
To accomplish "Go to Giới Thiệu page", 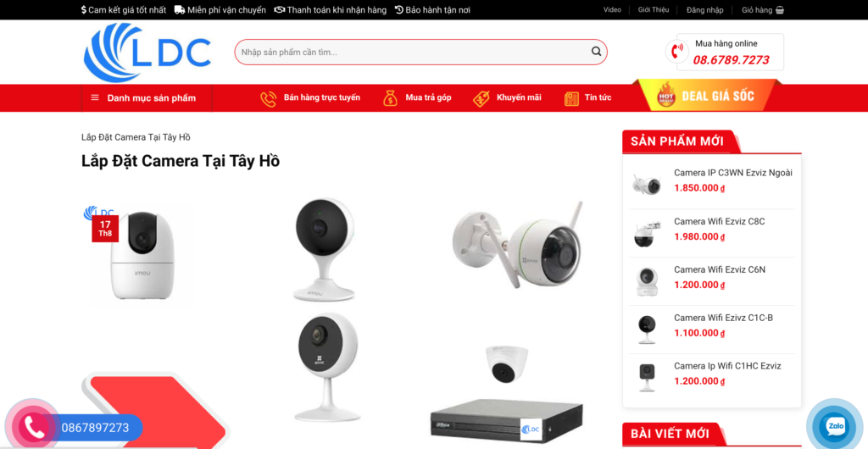I will [x=654, y=10].
